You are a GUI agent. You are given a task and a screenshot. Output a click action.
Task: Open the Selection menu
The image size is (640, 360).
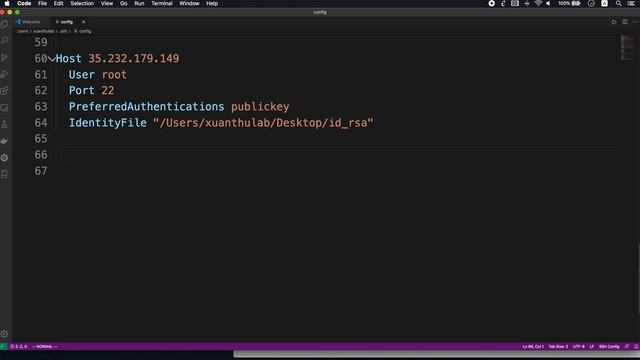pyautogui.click(x=82, y=3)
